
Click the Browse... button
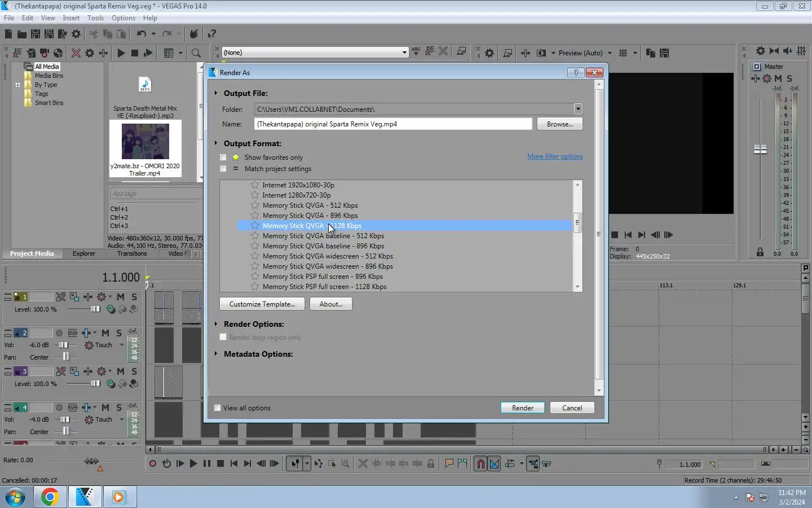[559, 124]
